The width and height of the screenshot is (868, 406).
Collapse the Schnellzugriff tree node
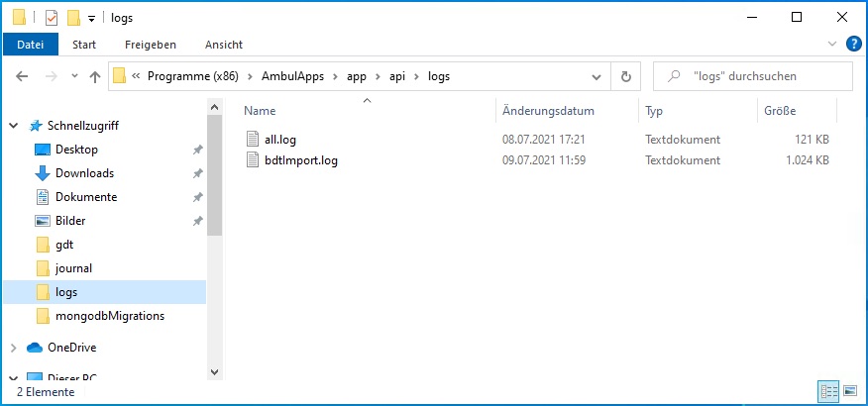tap(15, 126)
